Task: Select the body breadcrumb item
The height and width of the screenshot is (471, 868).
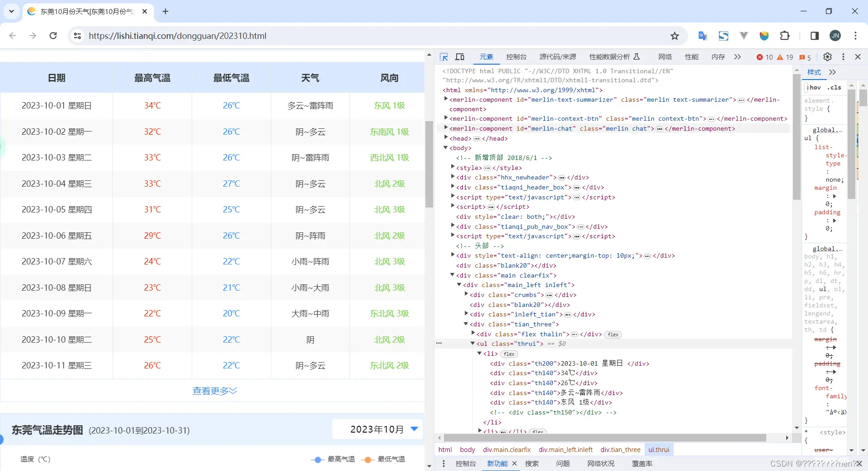Action: tap(467, 450)
